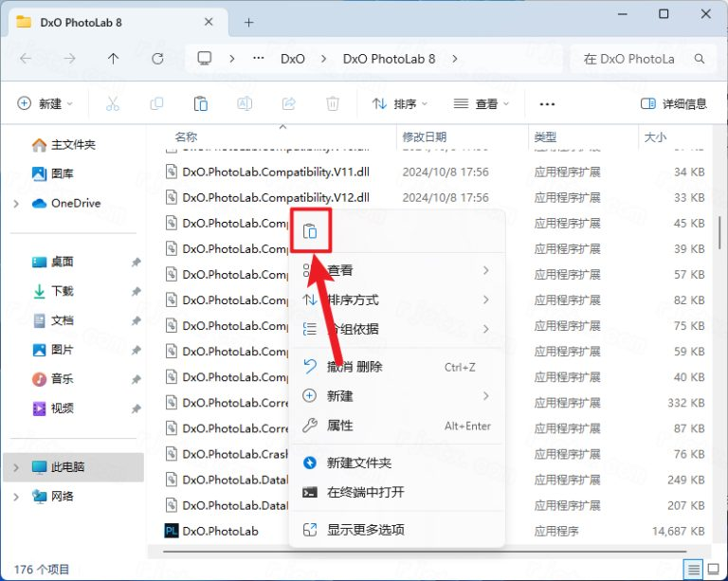Expand the OneDrive tree node

click(x=16, y=204)
